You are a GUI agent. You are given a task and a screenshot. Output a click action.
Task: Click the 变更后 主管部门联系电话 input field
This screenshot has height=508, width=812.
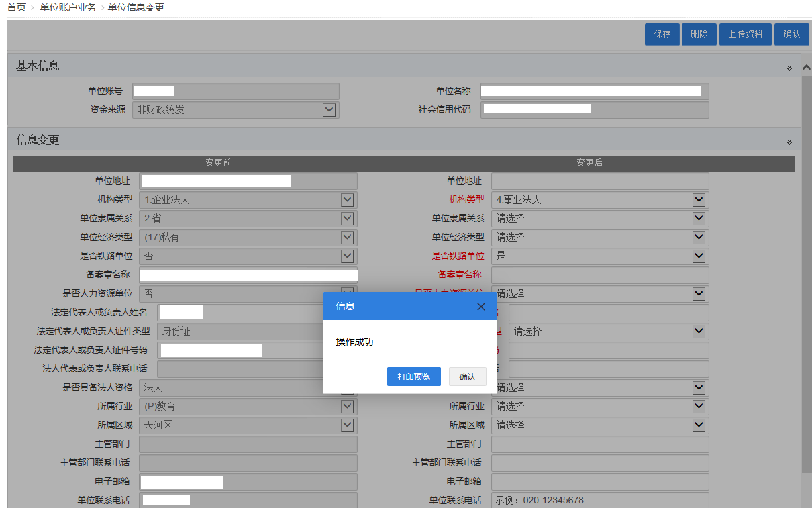[x=600, y=463]
